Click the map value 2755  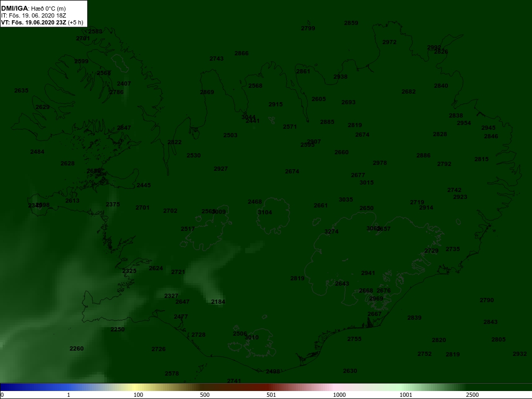[x=354, y=339]
